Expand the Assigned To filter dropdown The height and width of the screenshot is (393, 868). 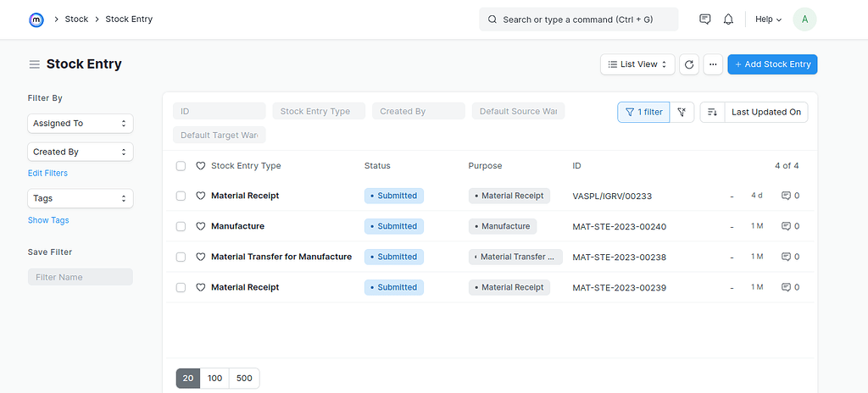81,124
